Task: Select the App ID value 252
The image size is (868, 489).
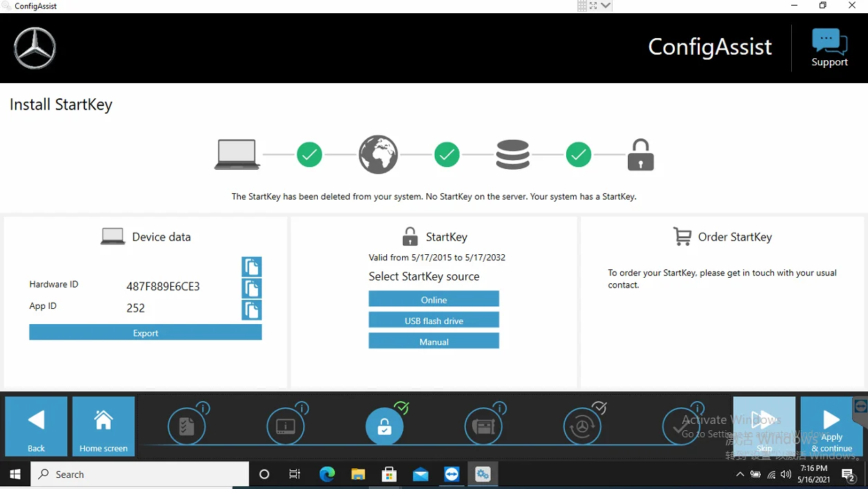Action: click(x=136, y=308)
